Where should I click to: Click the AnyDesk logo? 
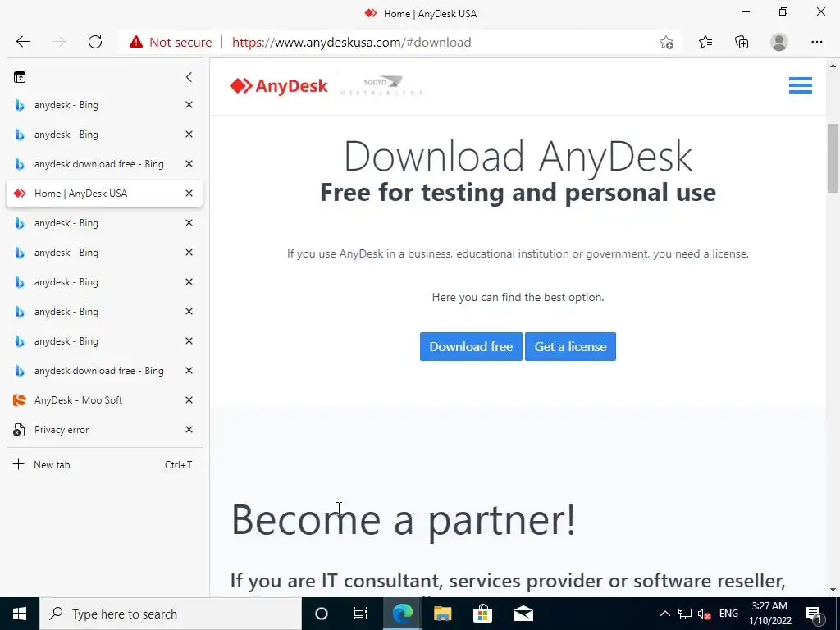click(x=279, y=85)
